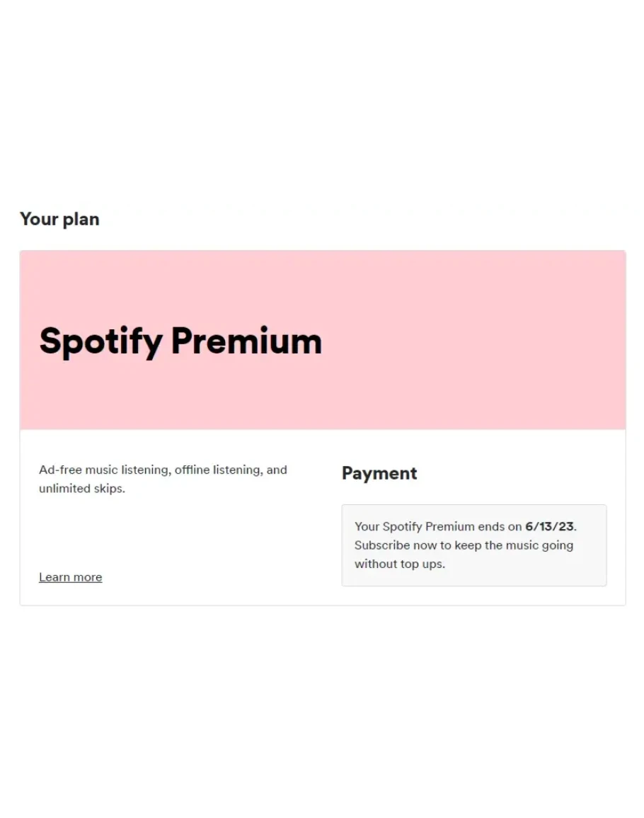Click the bold 6/13/23 end date

tap(550, 526)
